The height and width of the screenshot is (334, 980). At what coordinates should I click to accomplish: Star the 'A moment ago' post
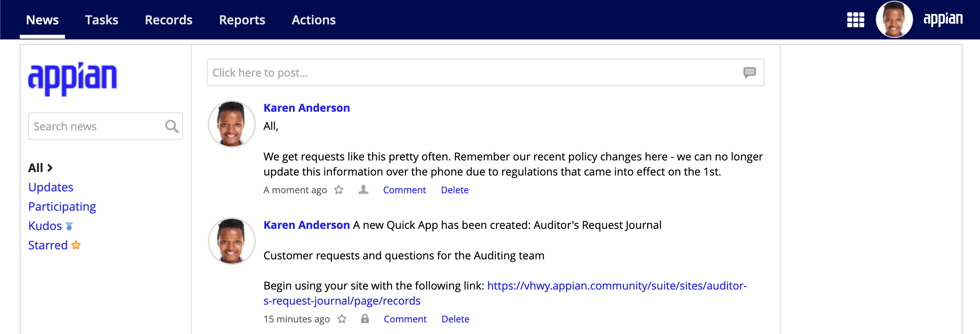(x=339, y=190)
